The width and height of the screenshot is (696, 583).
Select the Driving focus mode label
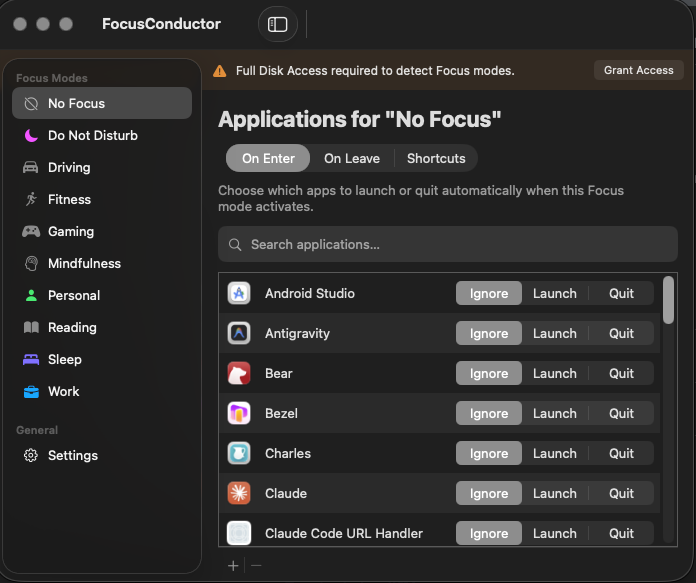(69, 167)
